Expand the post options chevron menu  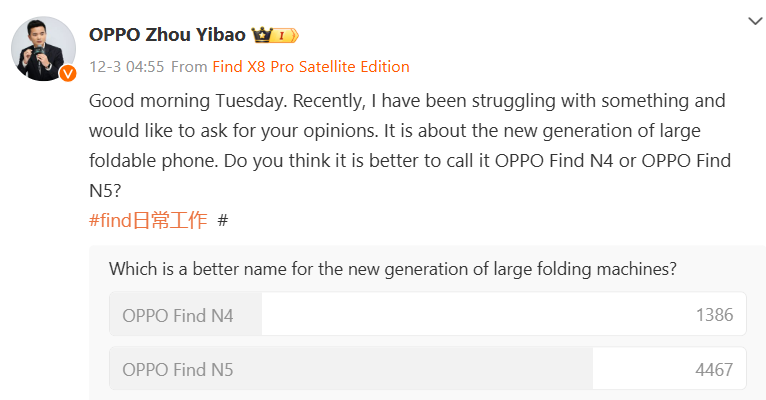click(755, 21)
